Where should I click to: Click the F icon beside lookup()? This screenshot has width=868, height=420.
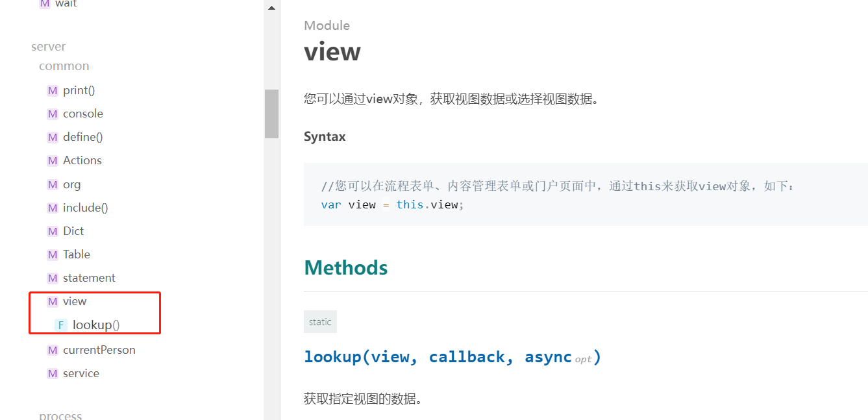61,325
